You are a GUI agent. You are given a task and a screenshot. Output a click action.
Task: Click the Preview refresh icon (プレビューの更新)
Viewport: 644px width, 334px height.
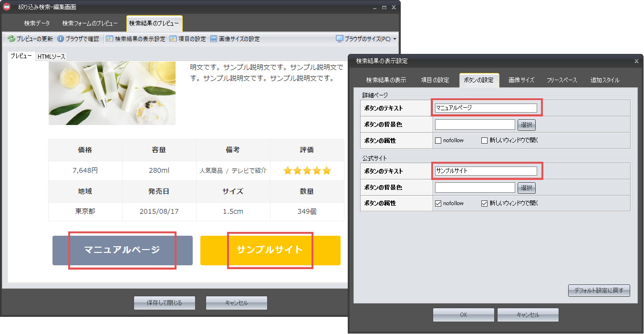point(11,39)
